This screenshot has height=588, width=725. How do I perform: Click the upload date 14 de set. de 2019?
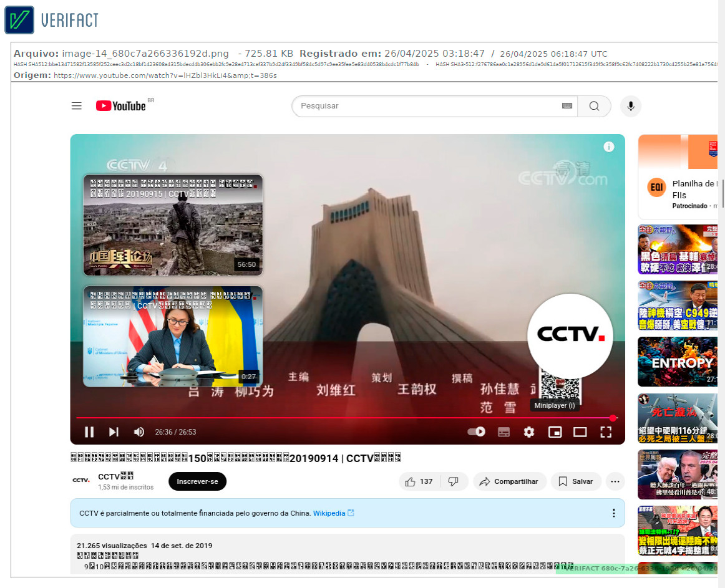point(182,546)
